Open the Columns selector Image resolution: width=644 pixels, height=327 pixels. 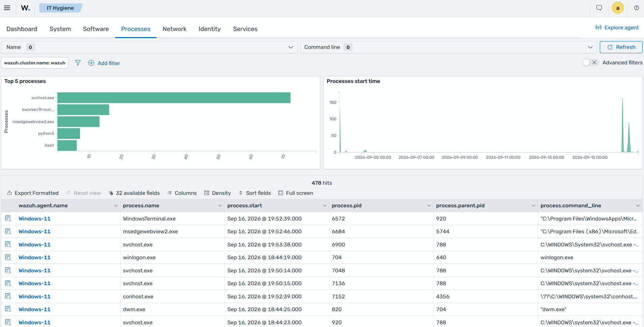click(182, 193)
